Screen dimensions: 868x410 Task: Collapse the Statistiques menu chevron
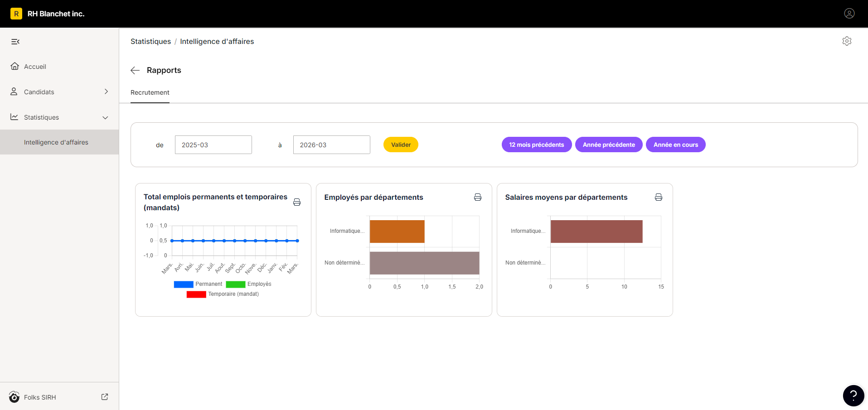click(105, 117)
